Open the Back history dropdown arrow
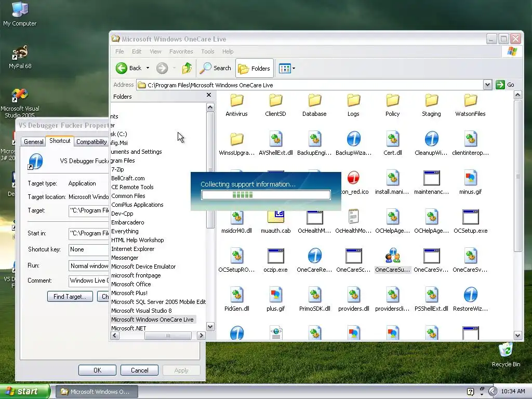The image size is (532, 399). pos(148,68)
